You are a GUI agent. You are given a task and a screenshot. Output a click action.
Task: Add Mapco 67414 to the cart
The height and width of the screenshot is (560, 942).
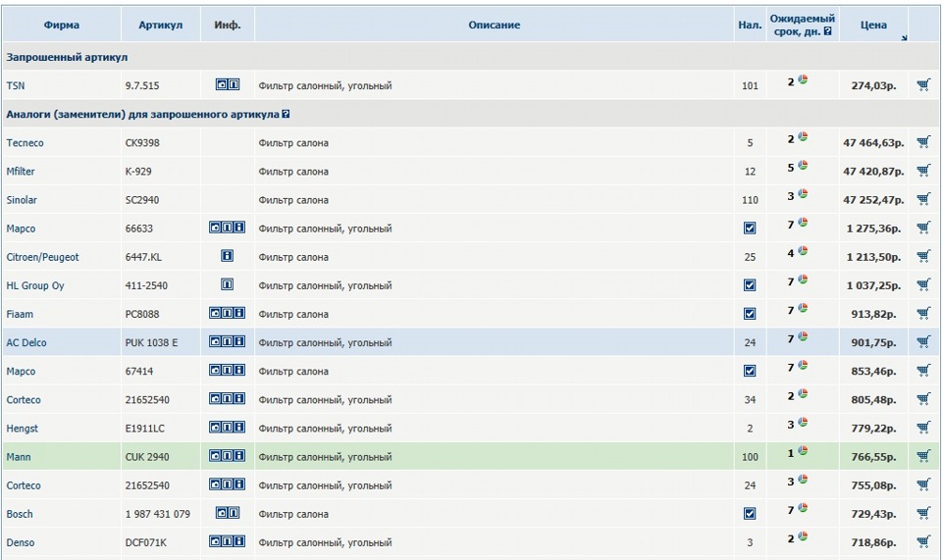click(x=923, y=371)
